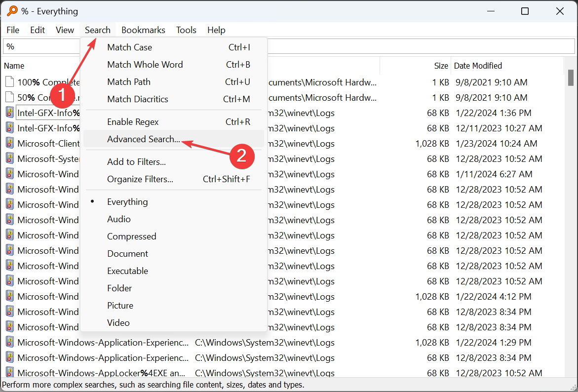Click the Microsoft-System log file icon

pyautogui.click(x=10, y=159)
